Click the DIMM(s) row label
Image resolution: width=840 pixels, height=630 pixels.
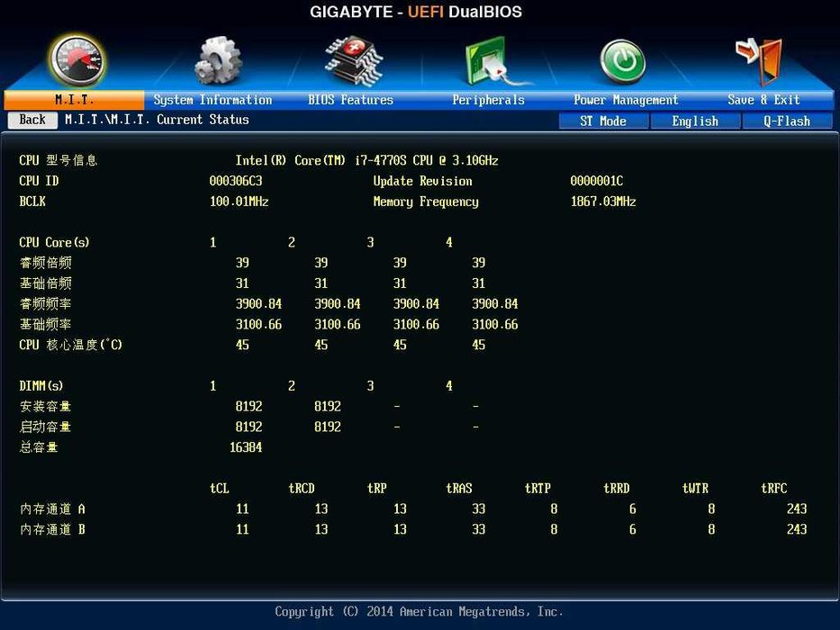click(41, 386)
